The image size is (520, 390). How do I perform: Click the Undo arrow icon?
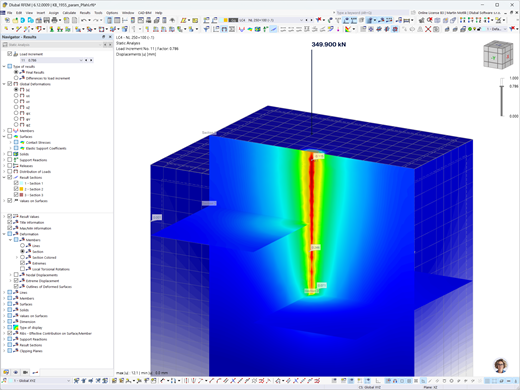tap(84, 20)
